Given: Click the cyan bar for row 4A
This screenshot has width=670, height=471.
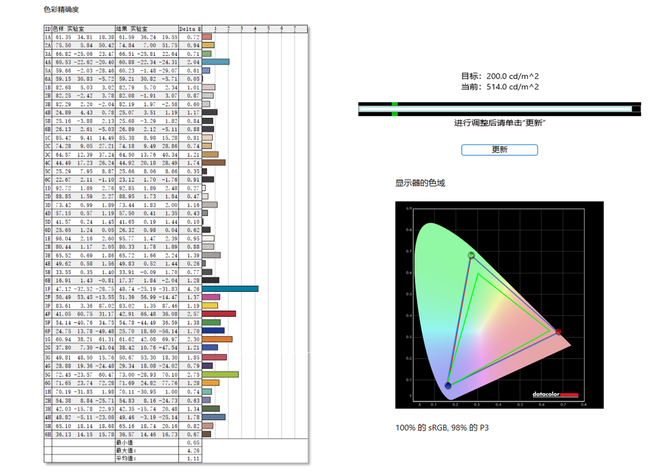Looking at the screenshot, I should 216,62.
